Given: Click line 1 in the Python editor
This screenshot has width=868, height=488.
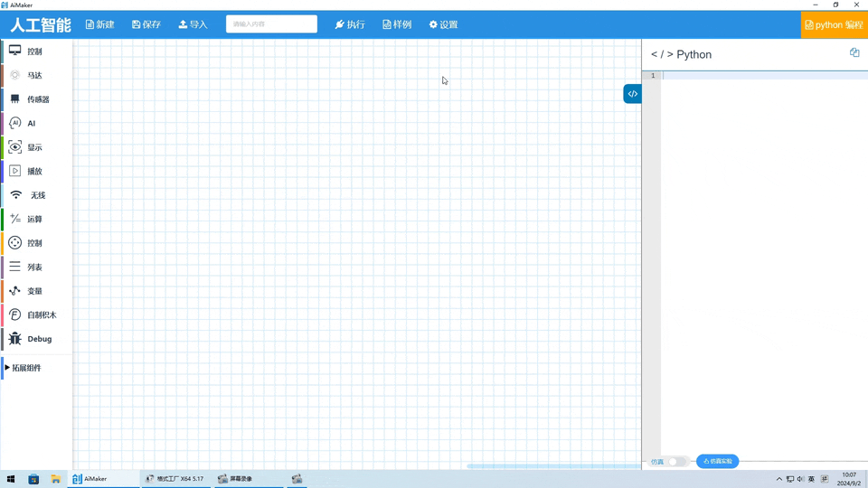Looking at the screenshot, I should (x=765, y=75).
